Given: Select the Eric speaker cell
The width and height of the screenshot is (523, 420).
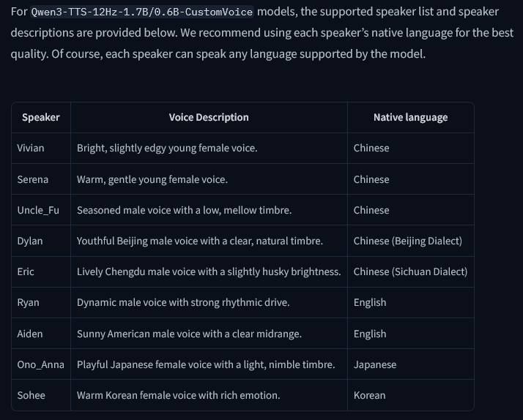Looking at the screenshot, I should pyautogui.click(x=26, y=271).
